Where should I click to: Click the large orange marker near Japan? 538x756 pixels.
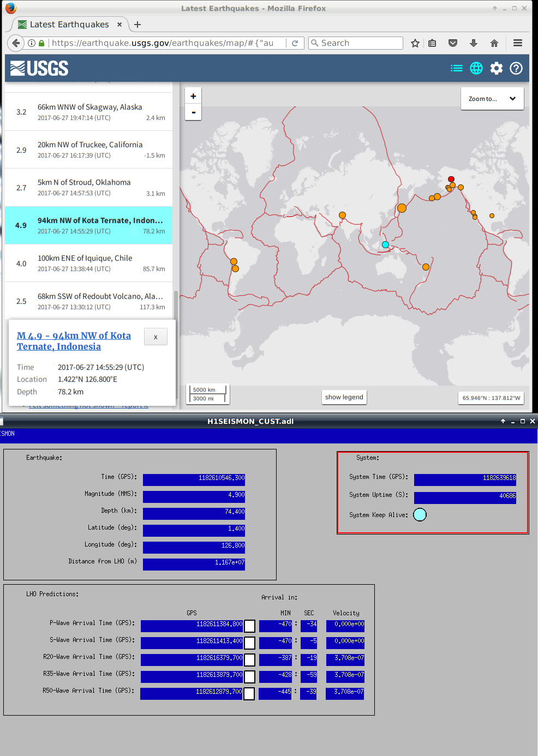coord(402,208)
